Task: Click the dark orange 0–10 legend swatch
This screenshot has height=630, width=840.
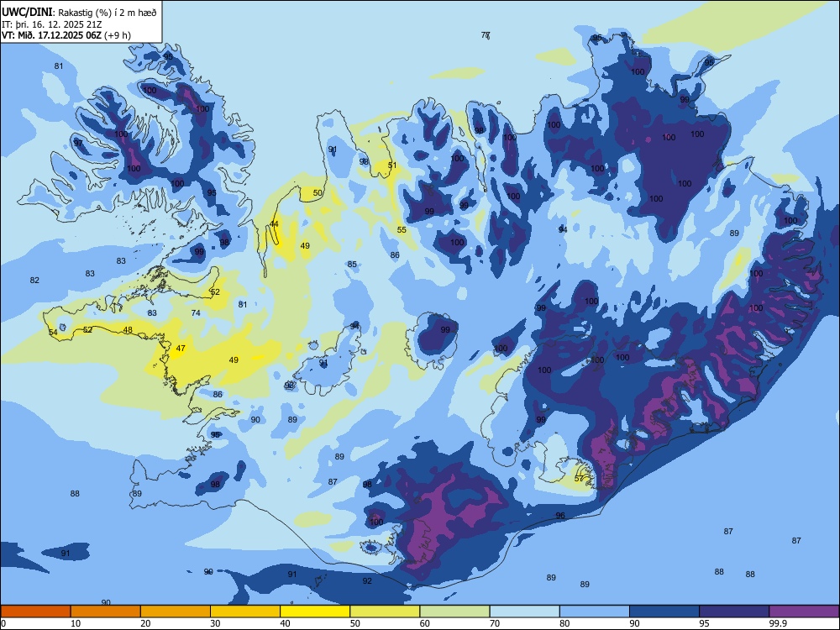Action: tap(35, 612)
